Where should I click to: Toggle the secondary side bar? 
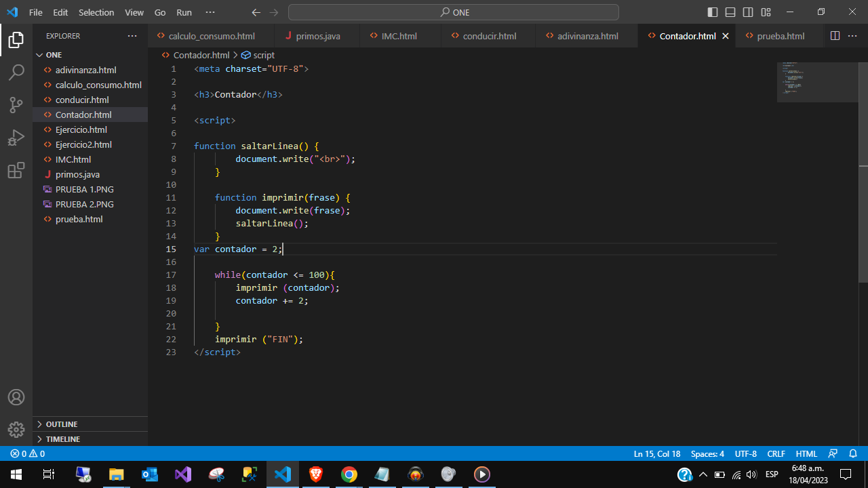pyautogui.click(x=748, y=12)
